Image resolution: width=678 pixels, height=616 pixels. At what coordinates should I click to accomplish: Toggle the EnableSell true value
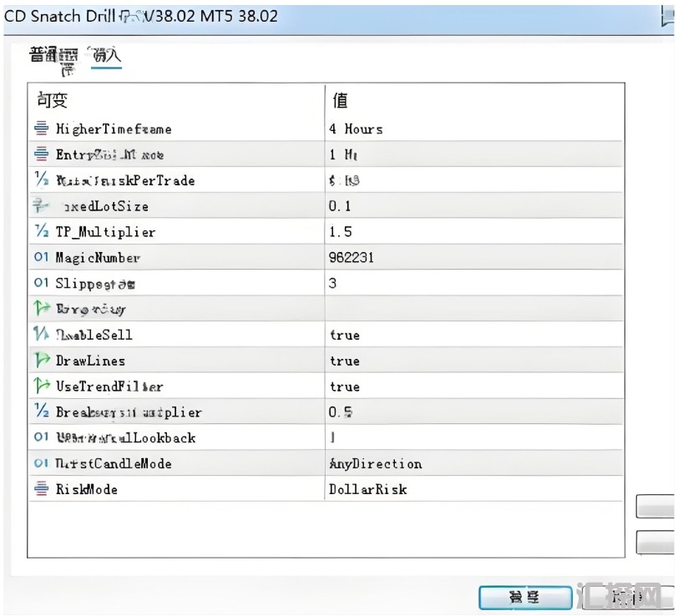344,335
